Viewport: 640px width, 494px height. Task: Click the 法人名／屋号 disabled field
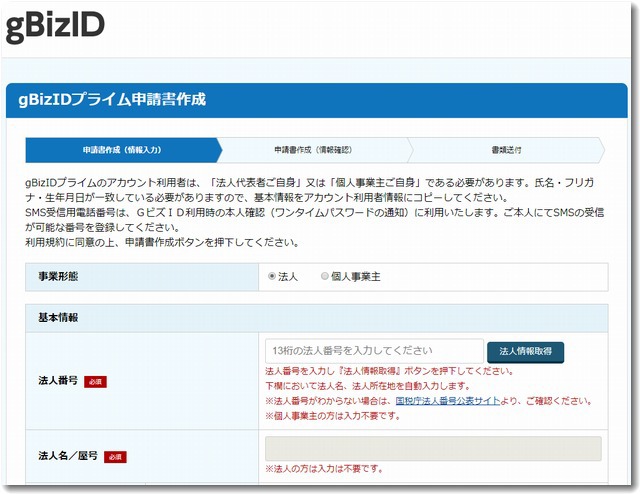point(433,449)
